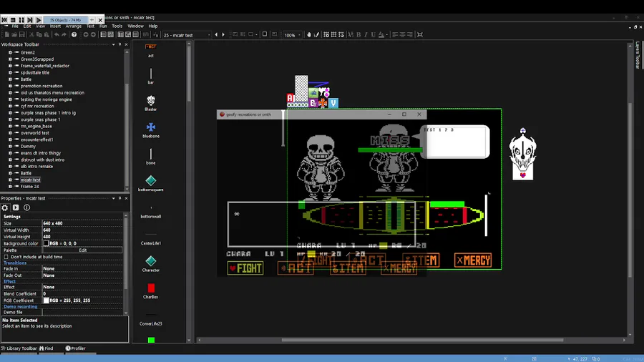
Task: Expand the Dummy frame node
Action: 10,146
